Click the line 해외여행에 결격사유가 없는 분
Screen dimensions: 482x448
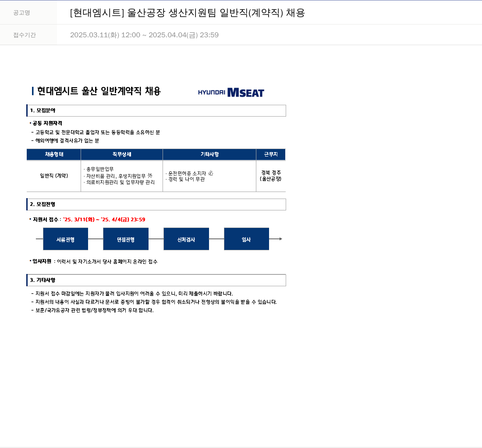[x=65, y=141]
